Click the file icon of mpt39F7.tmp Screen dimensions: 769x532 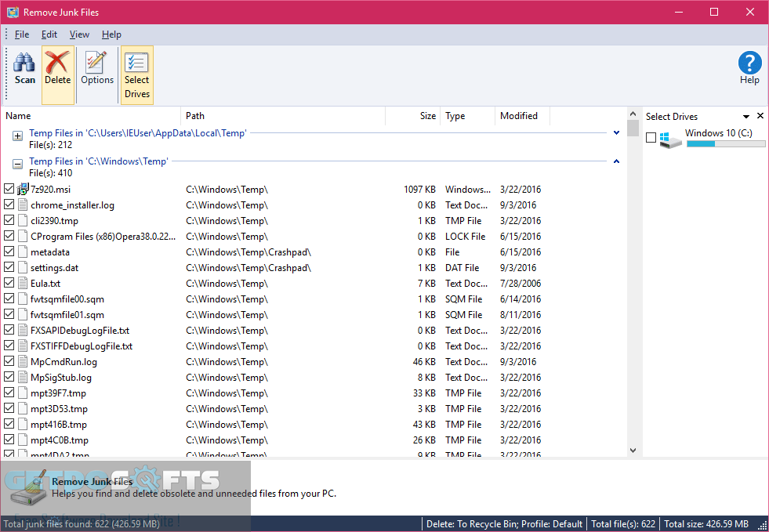point(23,393)
